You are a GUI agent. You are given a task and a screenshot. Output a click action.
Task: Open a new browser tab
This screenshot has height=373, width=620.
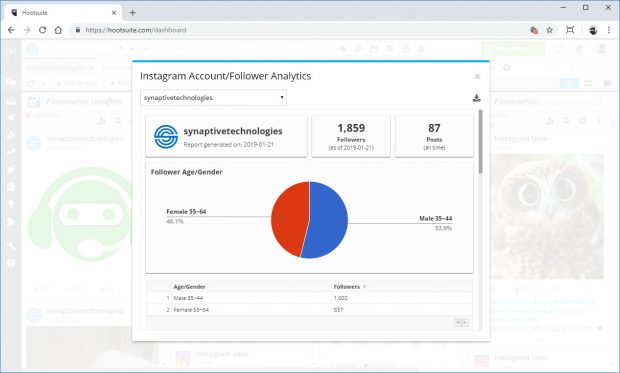click(x=132, y=13)
